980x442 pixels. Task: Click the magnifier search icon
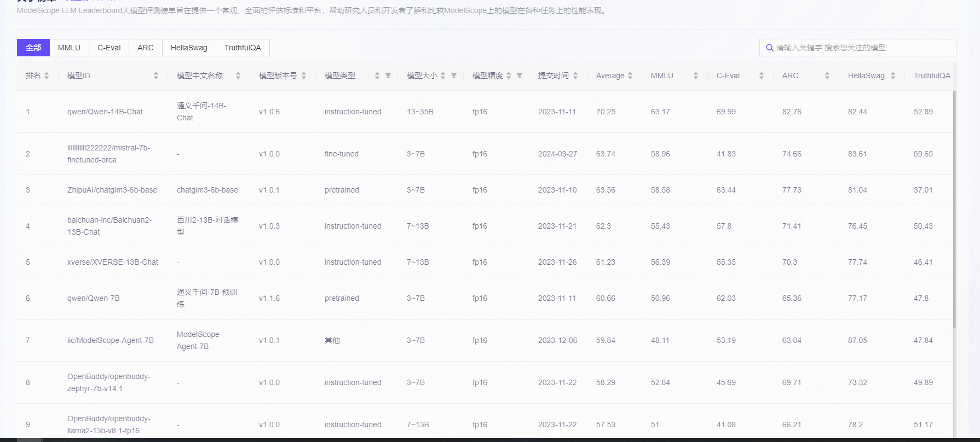coord(770,48)
